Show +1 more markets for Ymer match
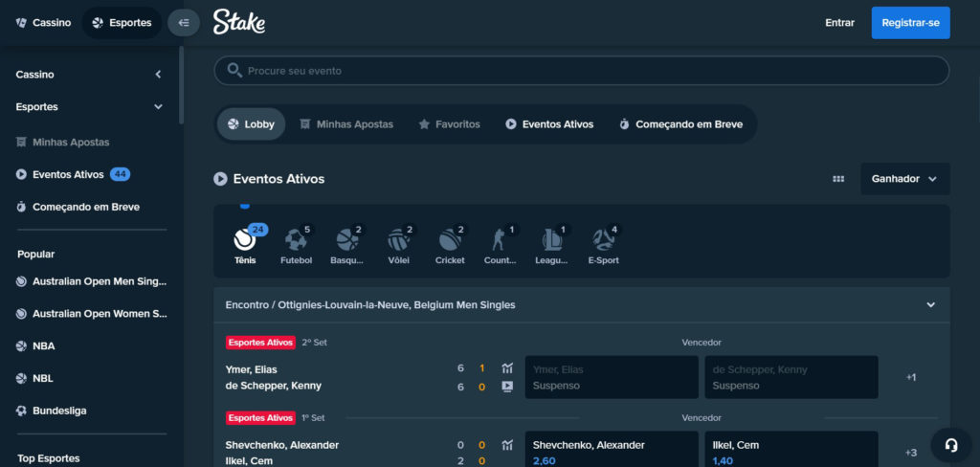 (911, 378)
